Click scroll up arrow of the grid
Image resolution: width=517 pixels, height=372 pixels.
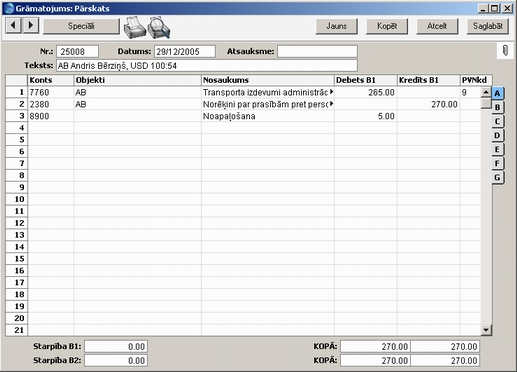pos(486,92)
